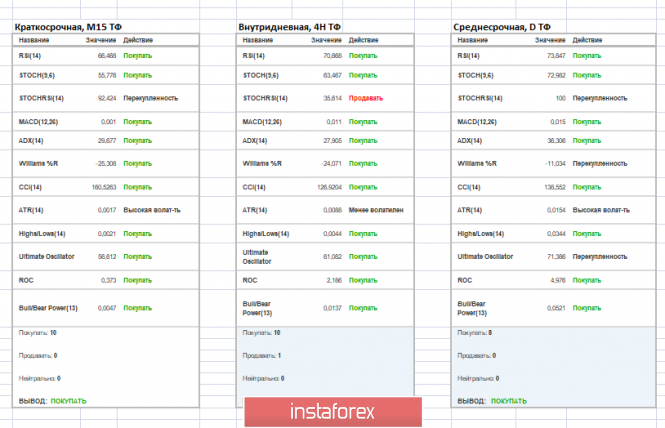Select ROC value 2,186 in 4H table
The image size is (665, 428).
[334, 280]
